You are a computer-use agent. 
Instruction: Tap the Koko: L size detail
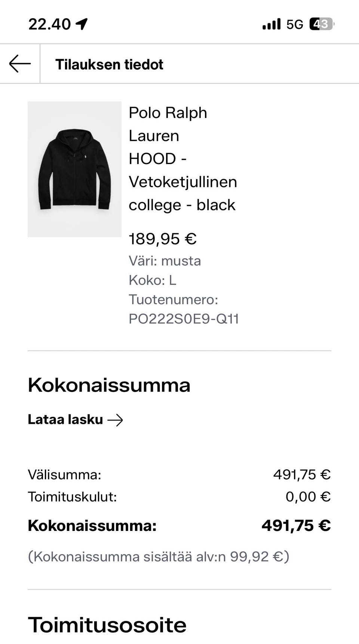tap(152, 280)
